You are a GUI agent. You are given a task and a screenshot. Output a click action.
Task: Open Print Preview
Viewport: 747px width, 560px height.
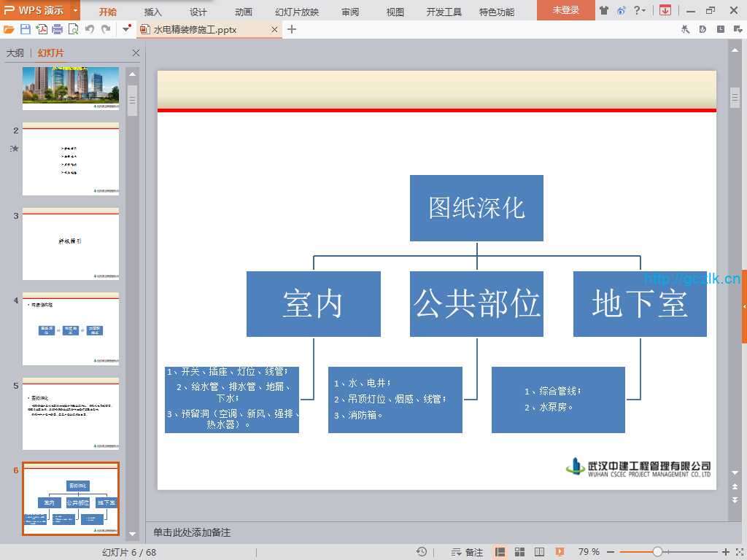point(73,29)
